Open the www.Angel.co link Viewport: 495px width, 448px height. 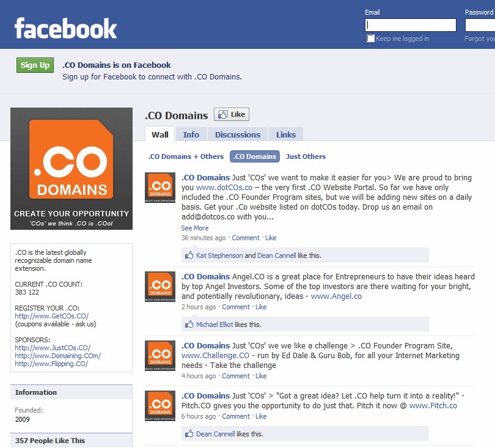(x=336, y=296)
